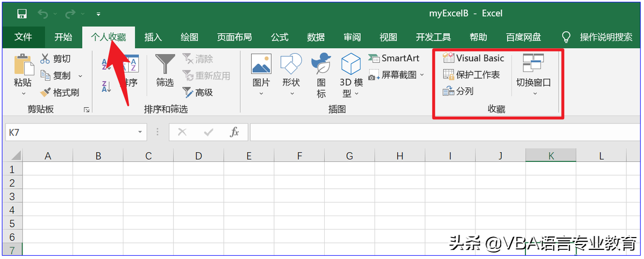The height and width of the screenshot is (259, 644).
Task: Click the 形状 shapes icon
Action: pyautogui.click(x=291, y=64)
